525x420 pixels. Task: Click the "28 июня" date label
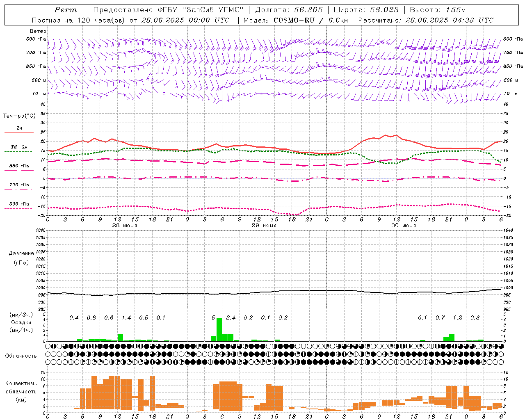point(125,226)
